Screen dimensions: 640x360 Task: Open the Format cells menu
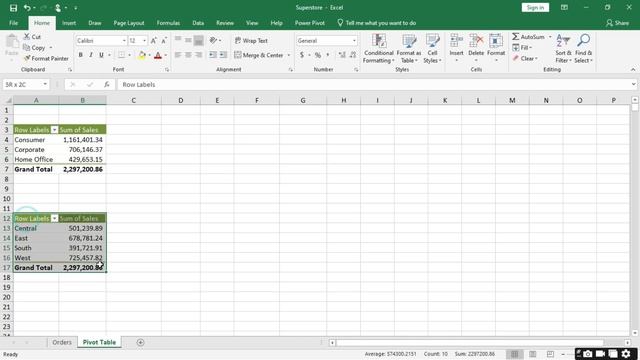tap(496, 48)
